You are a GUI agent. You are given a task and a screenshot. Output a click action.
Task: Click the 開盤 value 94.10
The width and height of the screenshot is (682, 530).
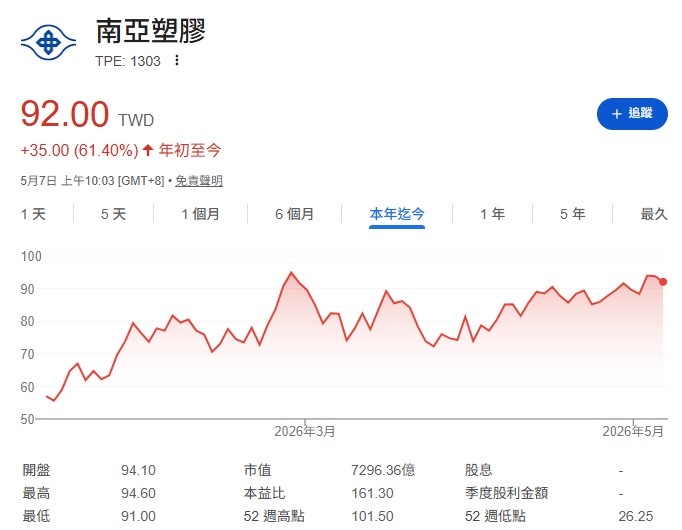point(138,470)
